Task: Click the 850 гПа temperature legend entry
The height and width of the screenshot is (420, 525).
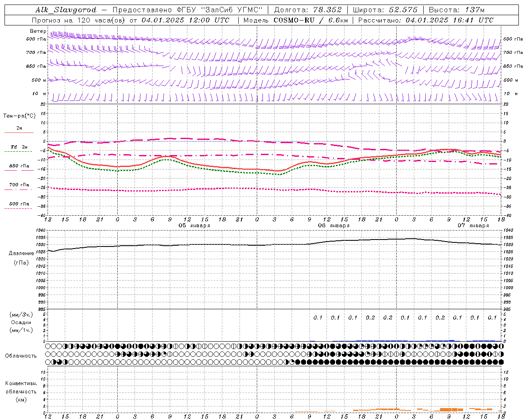Action: [19, 166]
